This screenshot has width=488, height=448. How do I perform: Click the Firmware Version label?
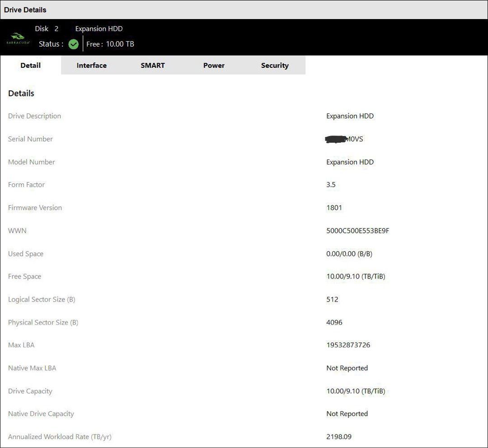point(35,207)
